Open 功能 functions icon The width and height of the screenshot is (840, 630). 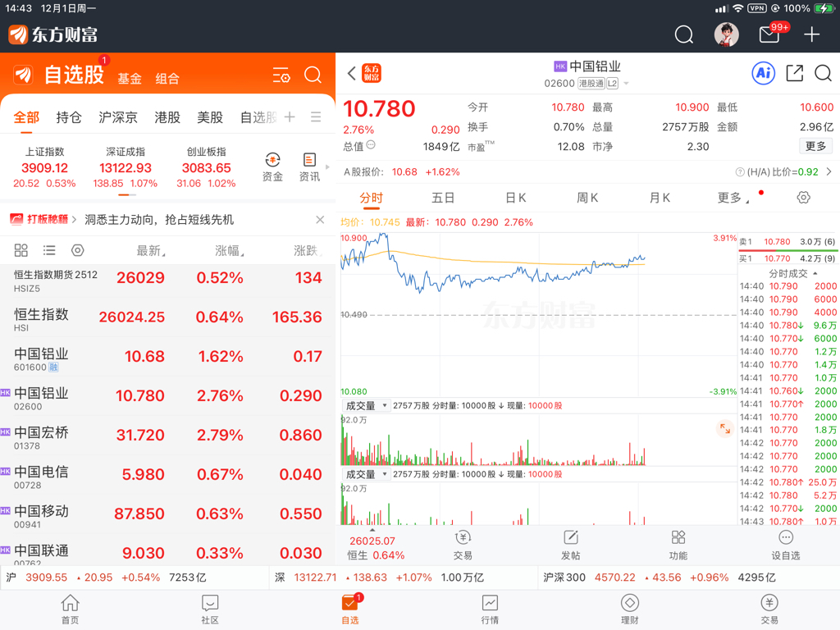click(x=678, y=546)
